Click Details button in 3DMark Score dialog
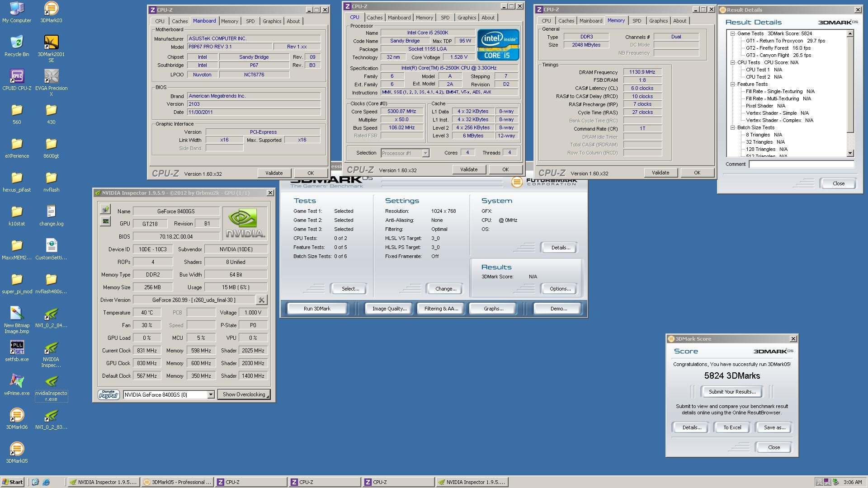868x488 pixels. click(x=691, y=427)
